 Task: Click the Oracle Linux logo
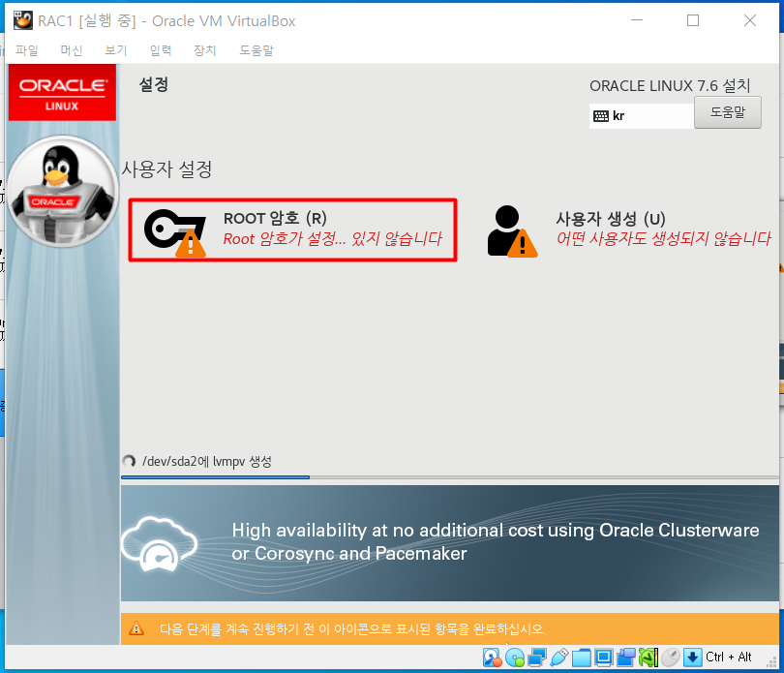coord(62,93)
